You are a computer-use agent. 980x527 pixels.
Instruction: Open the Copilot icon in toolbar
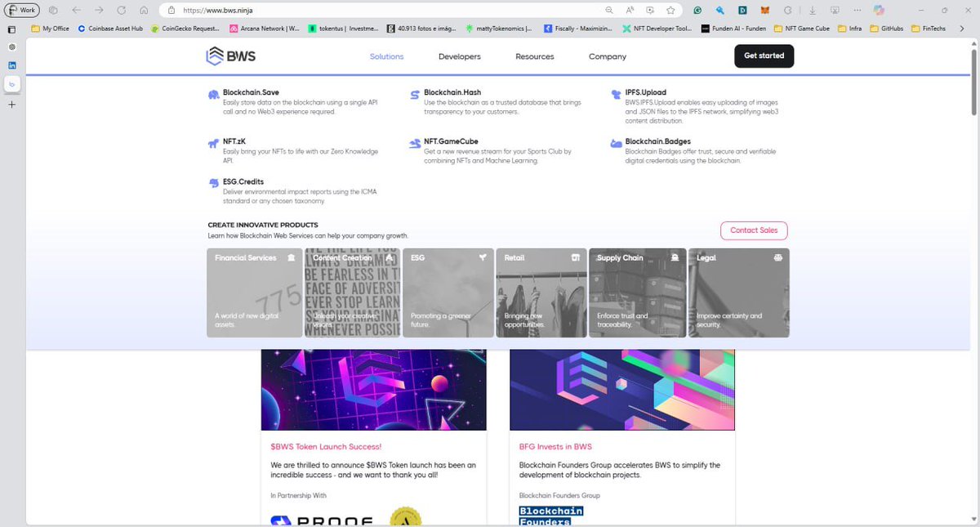pos(879,11)
